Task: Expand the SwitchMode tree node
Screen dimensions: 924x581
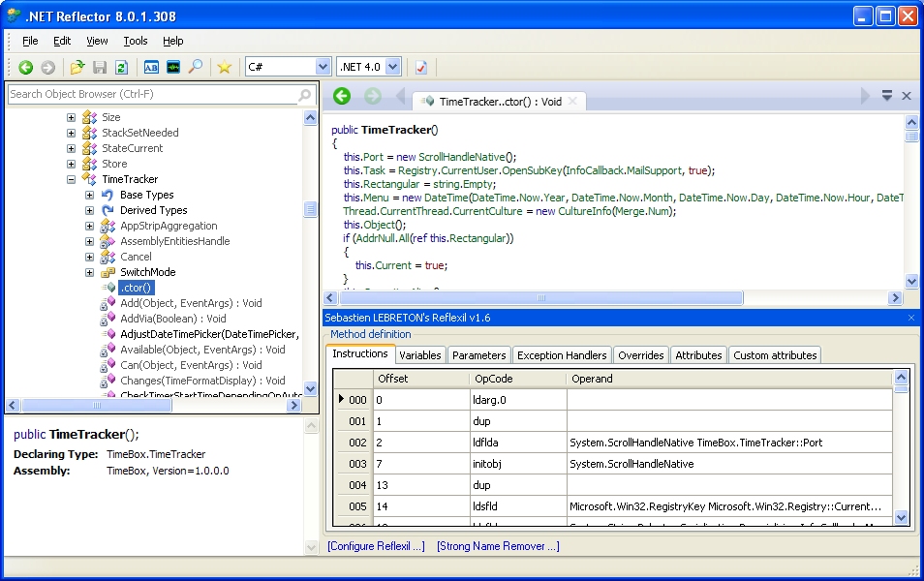Action: point(90,272)
